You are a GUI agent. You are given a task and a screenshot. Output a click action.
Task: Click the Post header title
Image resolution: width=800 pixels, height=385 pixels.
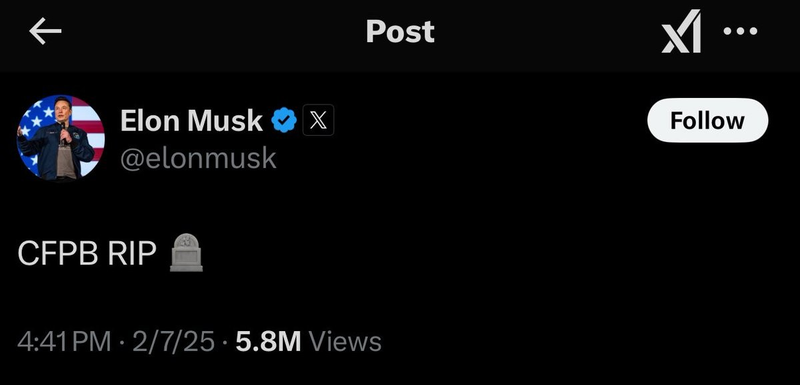pyautogui.click(x=400, y=32)
